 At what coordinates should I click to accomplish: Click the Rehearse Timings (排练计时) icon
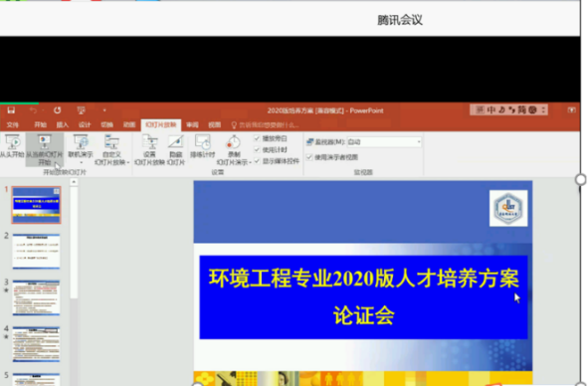(x=203, y=146)
